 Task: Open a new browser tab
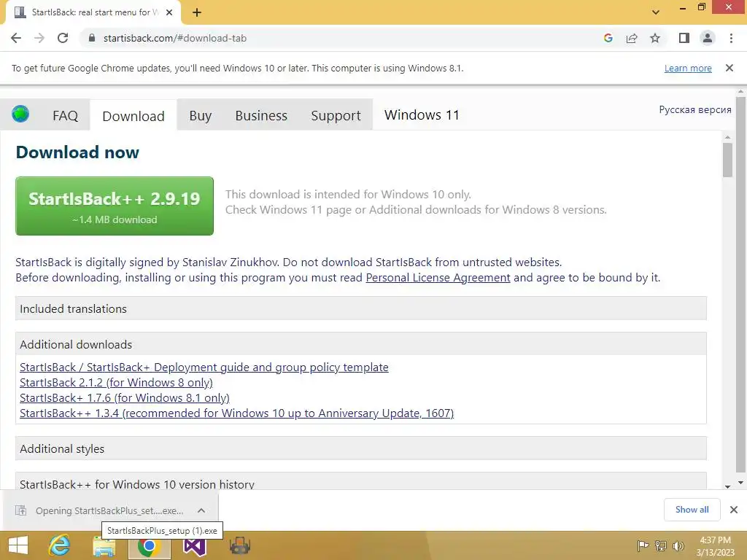pos(197,12)
